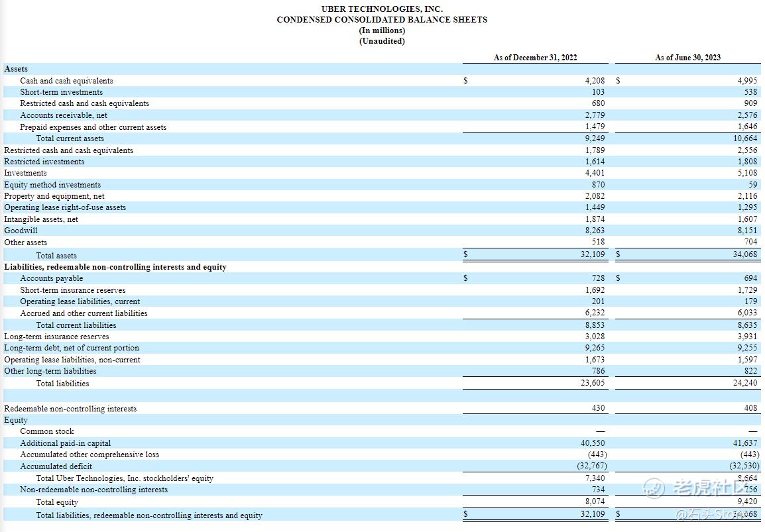Click the 'UBER TECHNOLOGIES, INC.' title text

[x=382, y=9]
